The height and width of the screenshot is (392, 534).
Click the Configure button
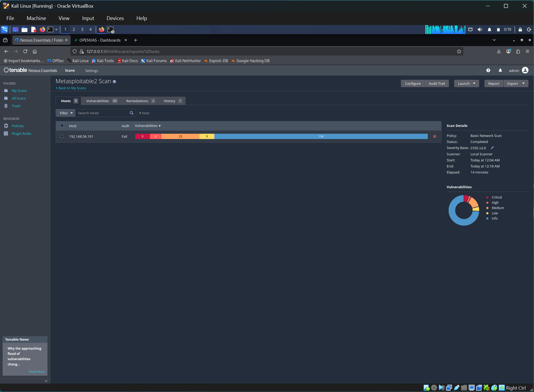point(413,83)
